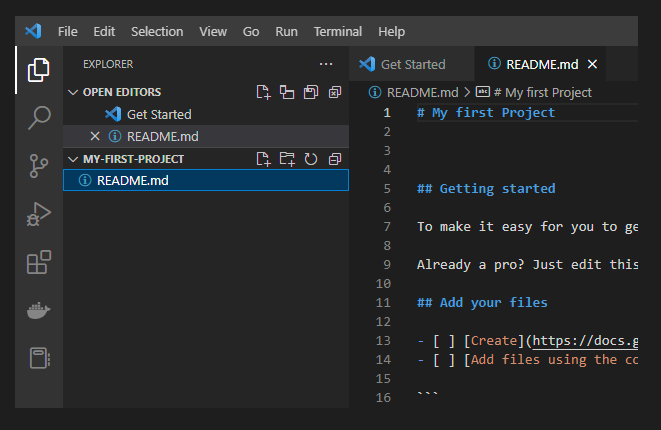Click line number 10 in gutter
The height and width of the screenshot is (430, 661).
pyautogui.click(x=383, y=283)
